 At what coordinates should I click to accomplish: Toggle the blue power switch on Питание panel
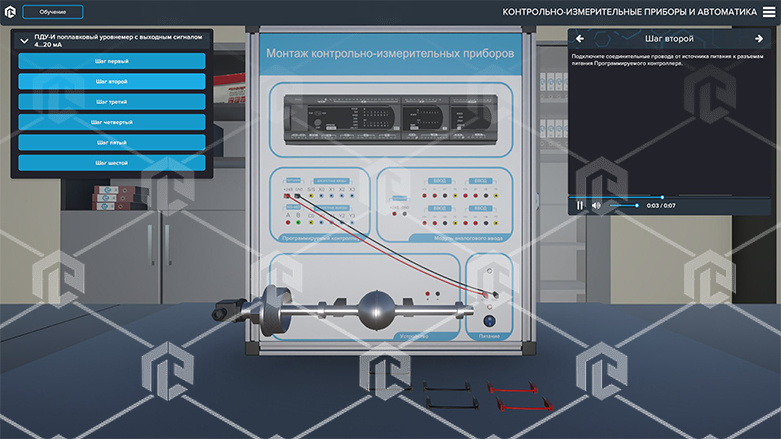(489, 321)
